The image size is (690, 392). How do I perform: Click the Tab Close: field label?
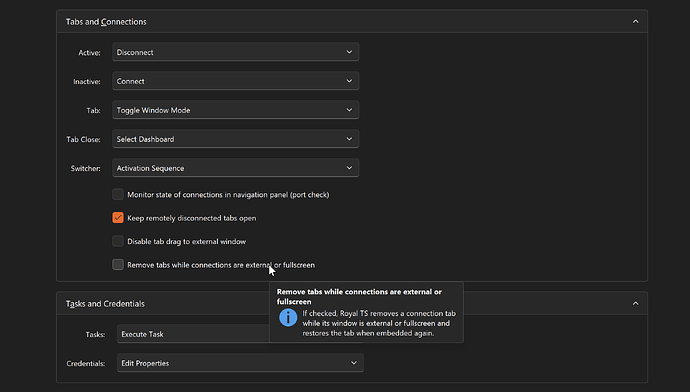pos(83,139)
